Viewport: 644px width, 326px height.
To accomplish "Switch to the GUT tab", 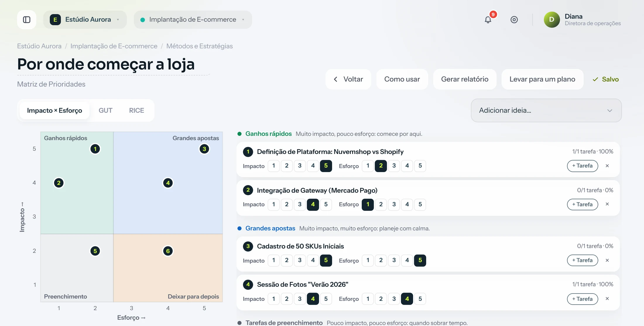I will 105,110.
